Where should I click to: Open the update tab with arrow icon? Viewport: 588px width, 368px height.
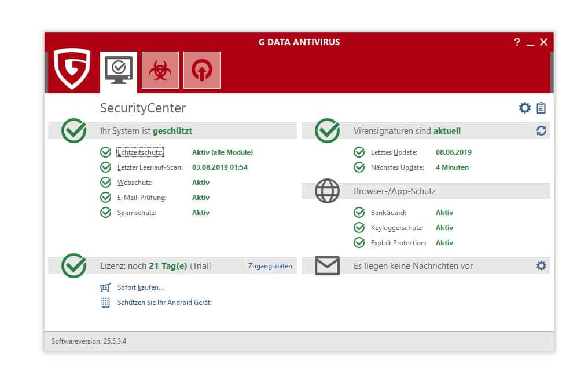pyautogui.click(x=202, y=71)
